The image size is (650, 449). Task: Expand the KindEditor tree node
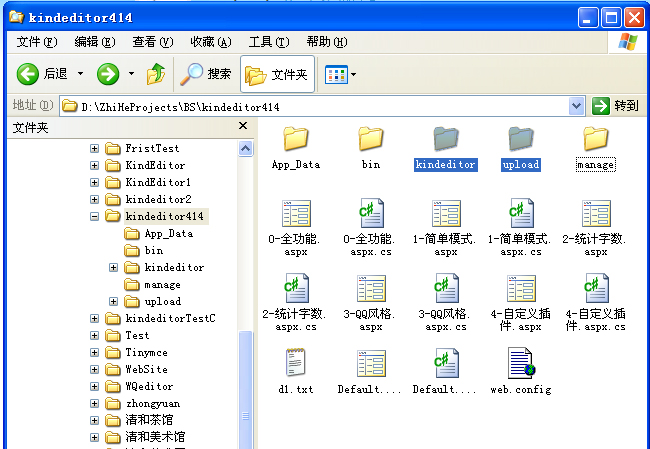95,165
